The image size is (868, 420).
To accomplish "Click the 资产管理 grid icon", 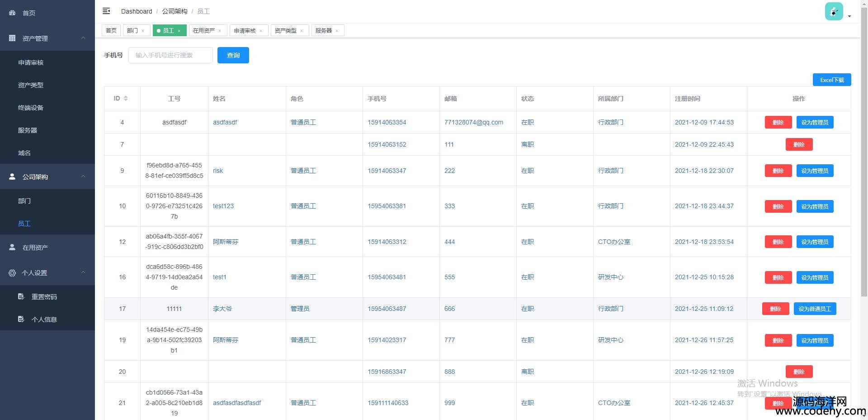I will pos(12,38).
